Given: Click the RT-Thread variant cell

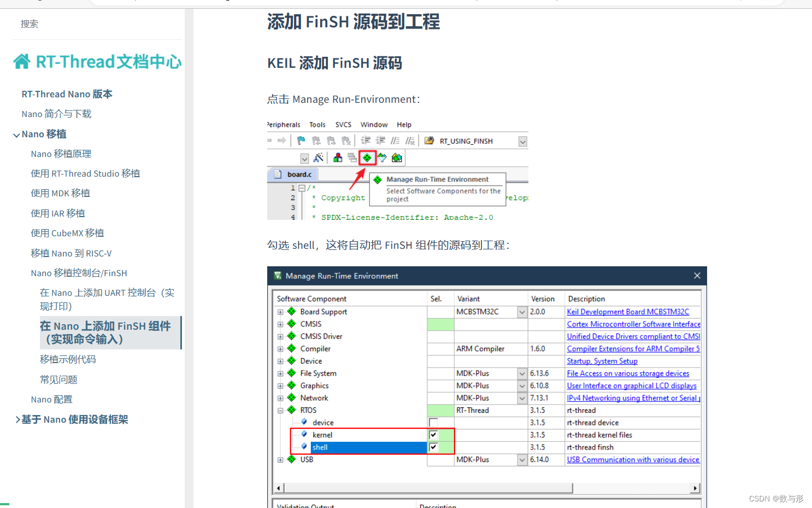Looking at the screenshot, I should tap(491, 410).
